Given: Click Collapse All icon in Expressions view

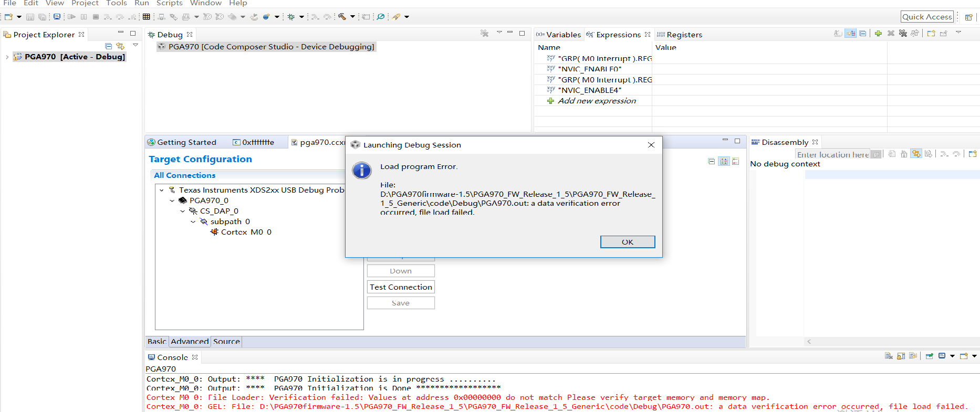Looking at the screenshot, I should point(863,33).
